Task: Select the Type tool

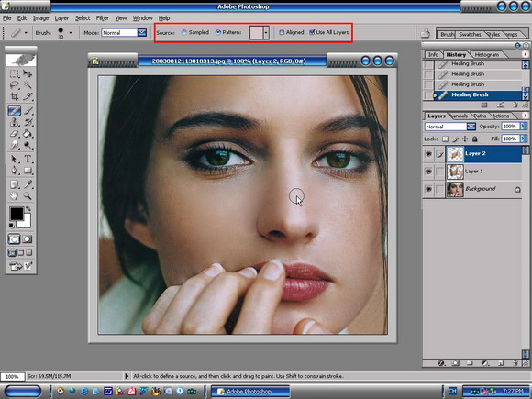Action: (28, 159)
